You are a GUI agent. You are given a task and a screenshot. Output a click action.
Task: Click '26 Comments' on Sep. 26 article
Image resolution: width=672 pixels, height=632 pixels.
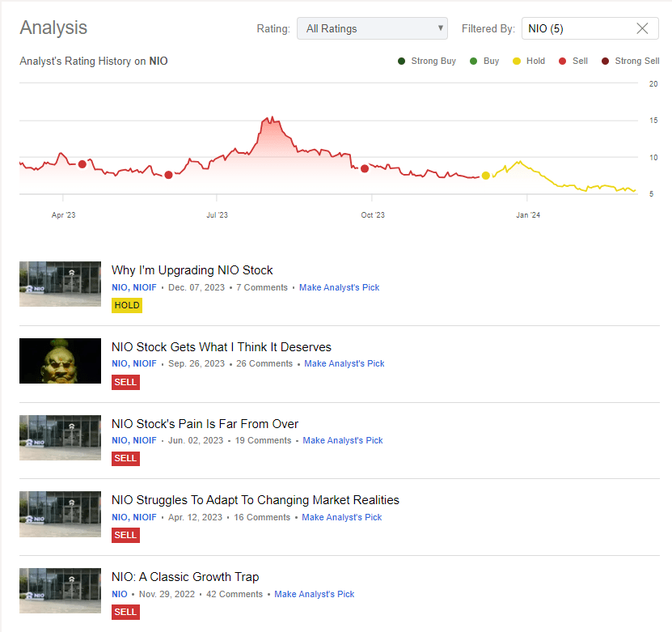[264, 363]
